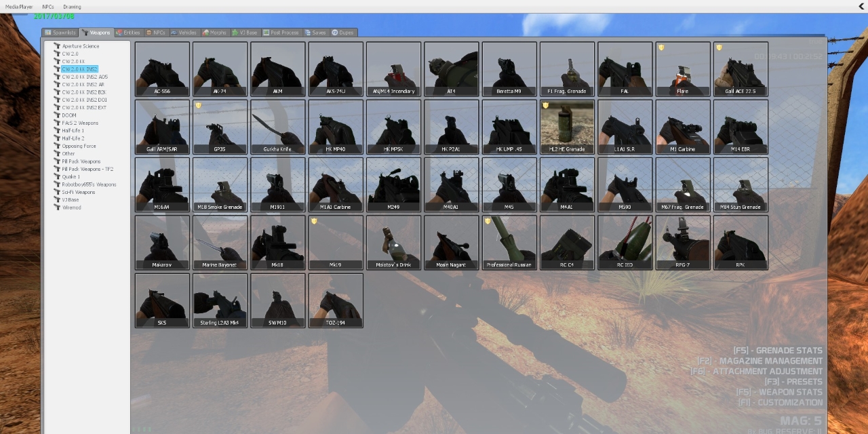Switch to the NPCs spawn tab
Image resolution: width=868 pixels, height=434 pixels.
pyautogui.click(x=155, y=33)
